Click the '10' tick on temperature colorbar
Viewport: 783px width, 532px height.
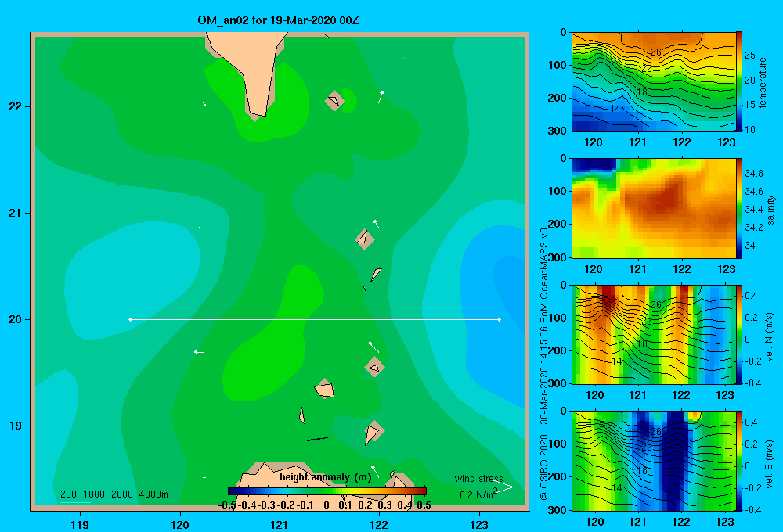pos(750,129)
